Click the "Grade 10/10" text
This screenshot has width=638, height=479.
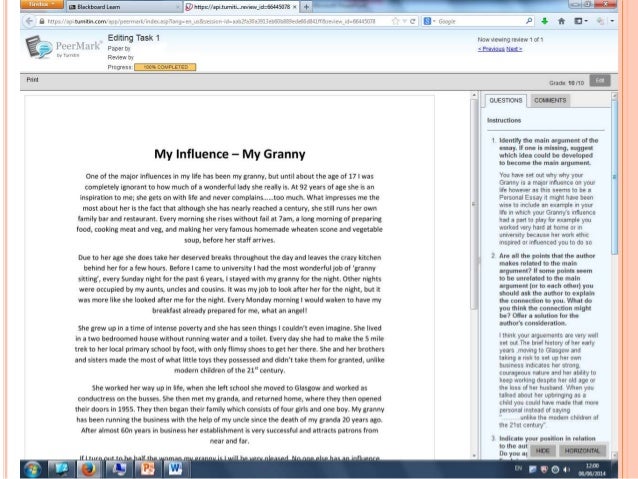pyautogui.click(x=566, y=83)
